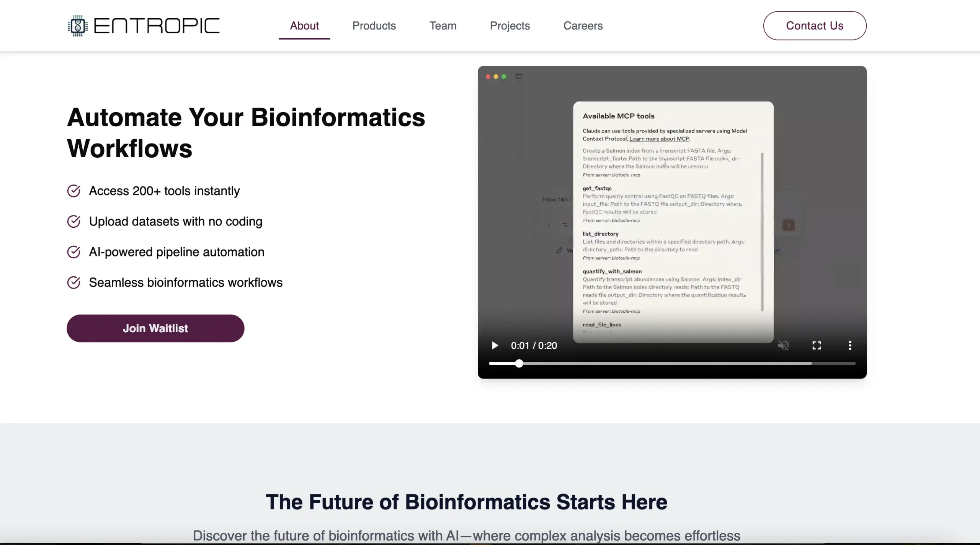The height and width of the screenshot is (545, 980).
Task: Click the video progress slider handle
Action: tap(519, 364)
